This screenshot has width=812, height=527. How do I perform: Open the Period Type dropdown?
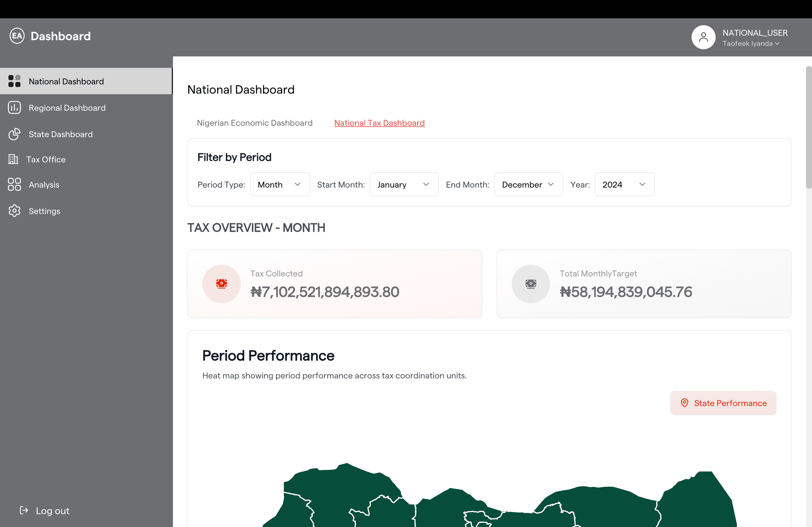point(280,184)
